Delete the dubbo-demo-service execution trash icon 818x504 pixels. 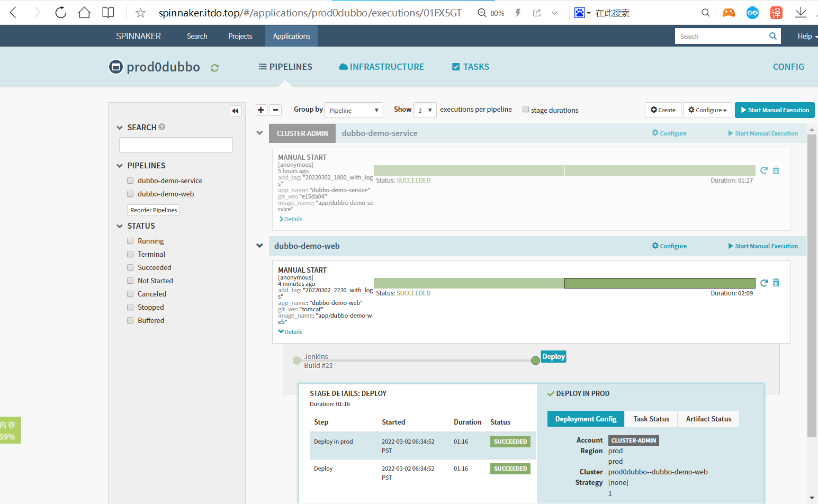pos(776,170)
